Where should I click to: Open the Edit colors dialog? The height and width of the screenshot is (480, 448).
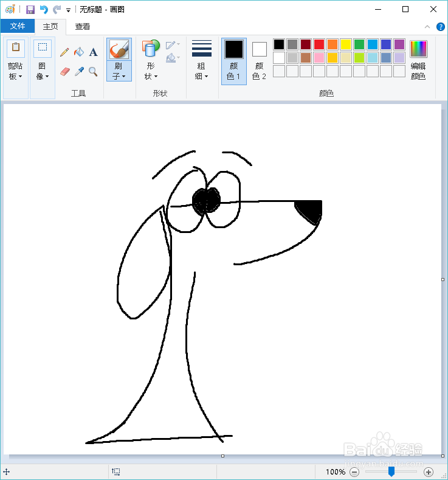[418, 61]
